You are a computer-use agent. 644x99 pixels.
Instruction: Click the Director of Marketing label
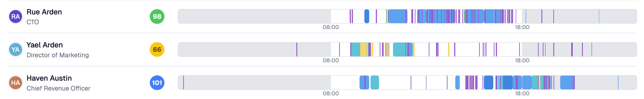pyautogui.click(x=58, y=55)
